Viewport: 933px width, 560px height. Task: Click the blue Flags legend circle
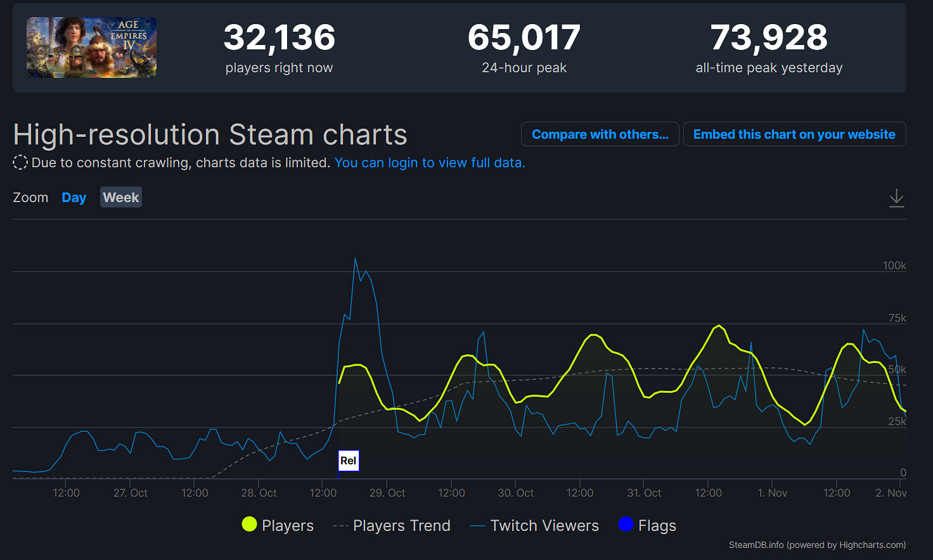point(626,525)
